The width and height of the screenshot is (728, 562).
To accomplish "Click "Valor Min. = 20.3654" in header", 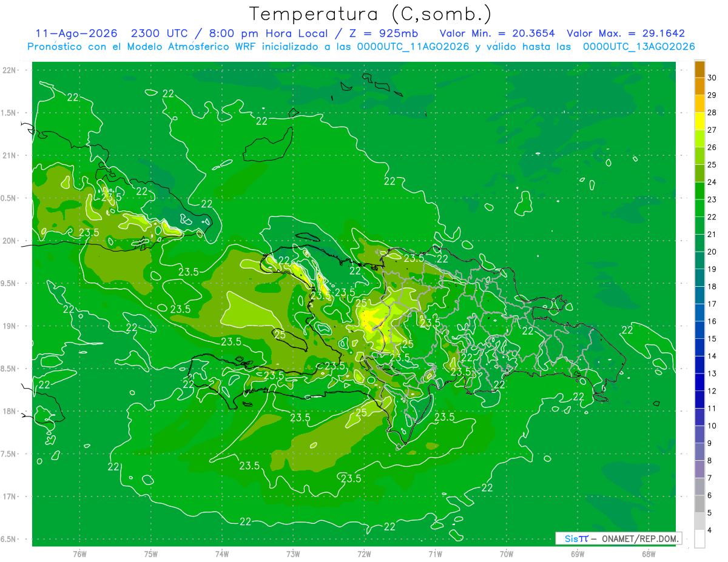I will (497, 33).
